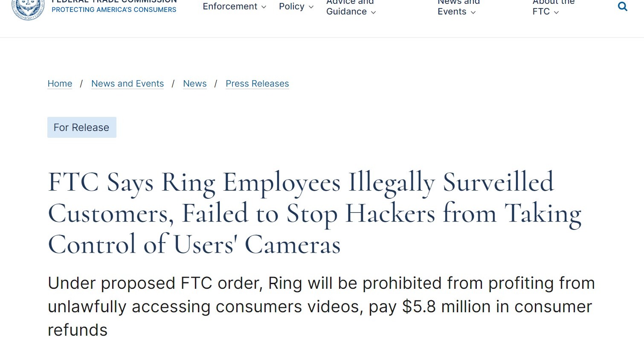Screen dimensions: 644x337
Task: Expand the chevron after top-nav Events
Action: click(473, 12)
